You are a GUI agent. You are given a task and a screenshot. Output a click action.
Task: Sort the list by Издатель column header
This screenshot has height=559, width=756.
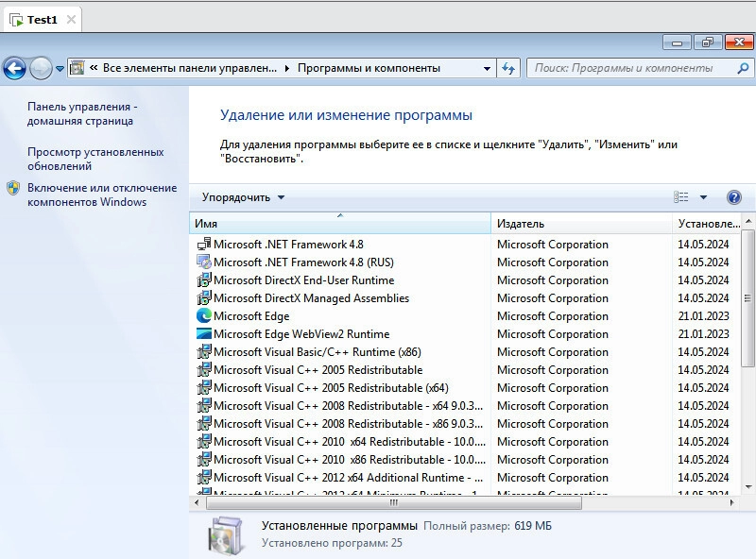click(x=520, y=224)
